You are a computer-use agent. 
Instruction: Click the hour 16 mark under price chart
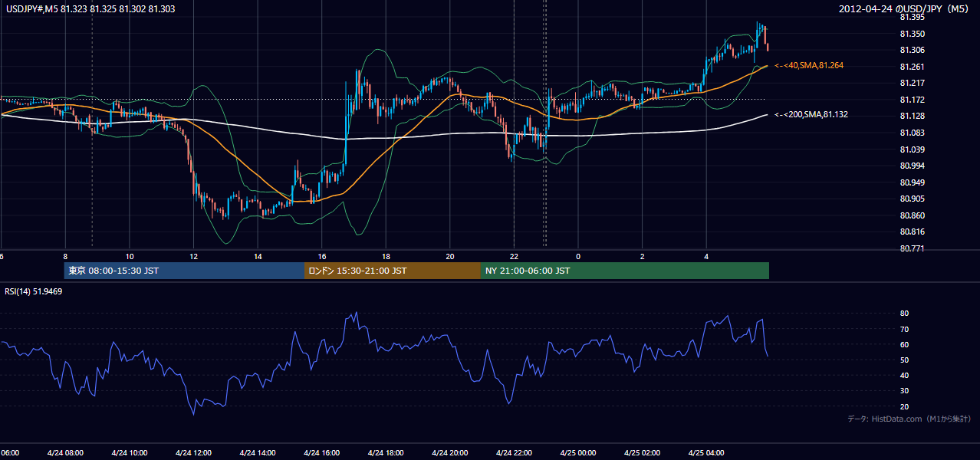coord(322,256)
